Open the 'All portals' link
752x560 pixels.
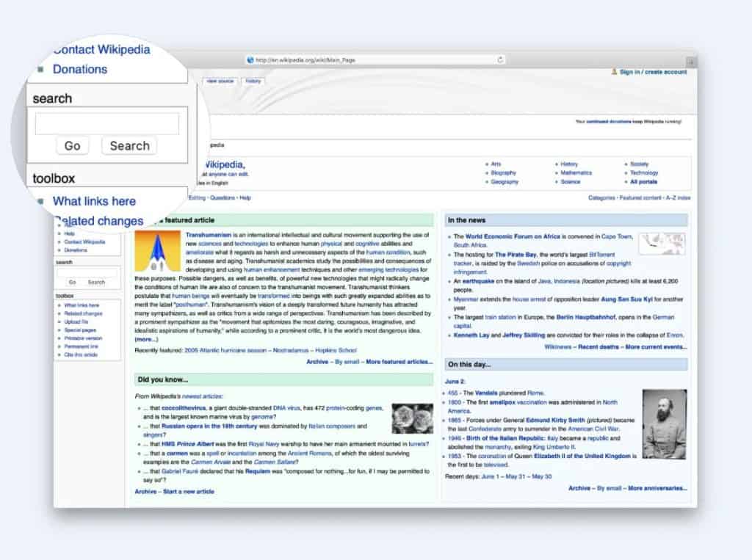(x=643, y=182)
